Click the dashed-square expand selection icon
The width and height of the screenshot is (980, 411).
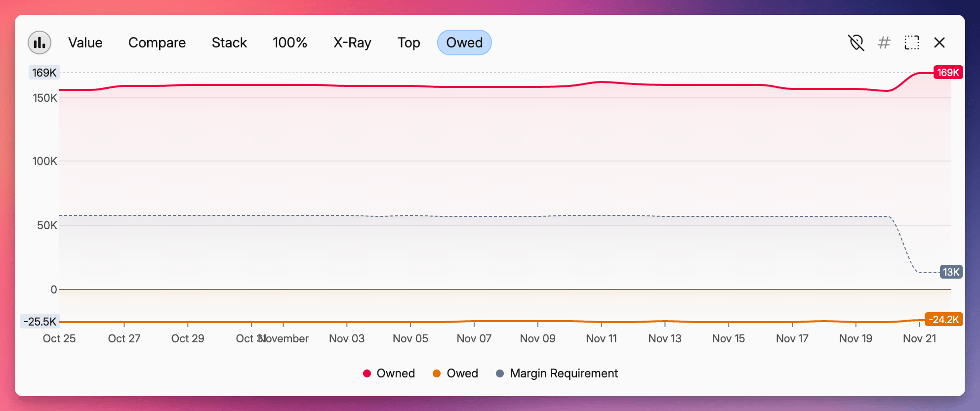911,42
